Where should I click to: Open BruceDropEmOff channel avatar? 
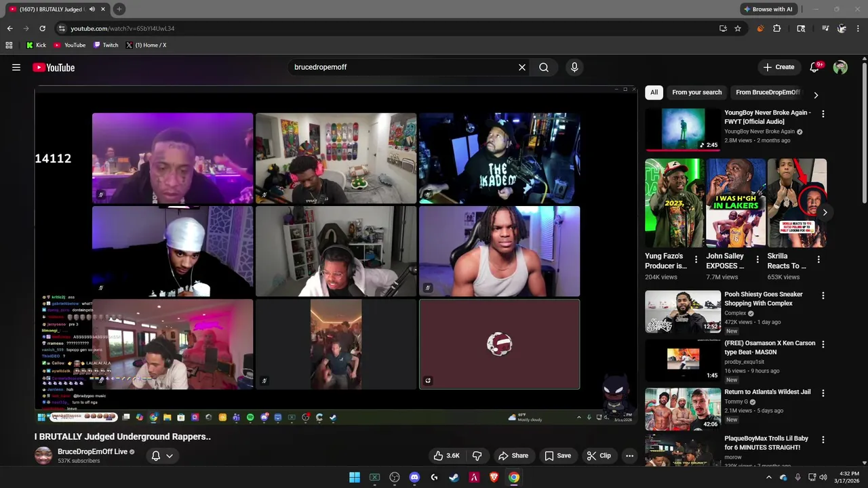pyautogui.click(x=43, y=455)
